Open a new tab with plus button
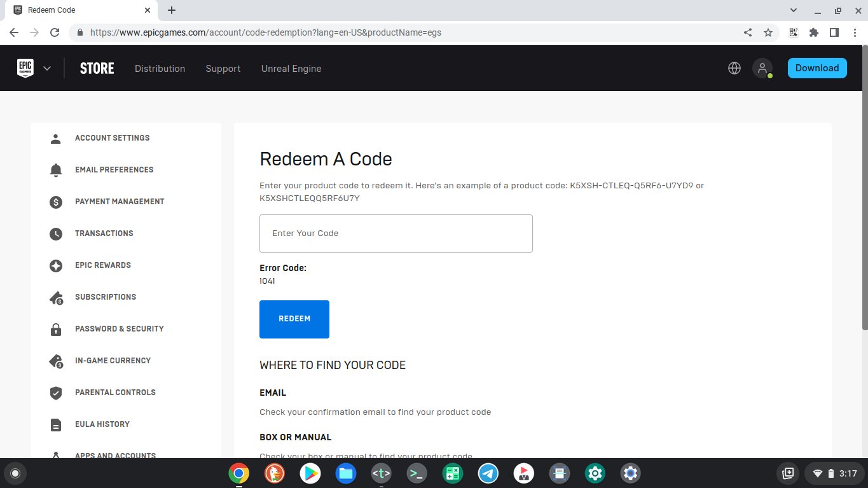The image size is (868, 488). [172, 10]
